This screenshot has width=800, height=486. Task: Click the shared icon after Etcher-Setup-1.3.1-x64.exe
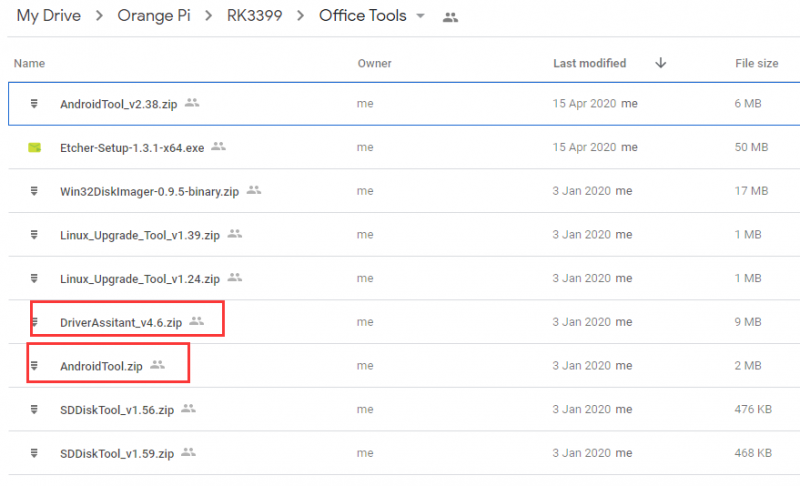pyautogui.click(x=218, y=146)
